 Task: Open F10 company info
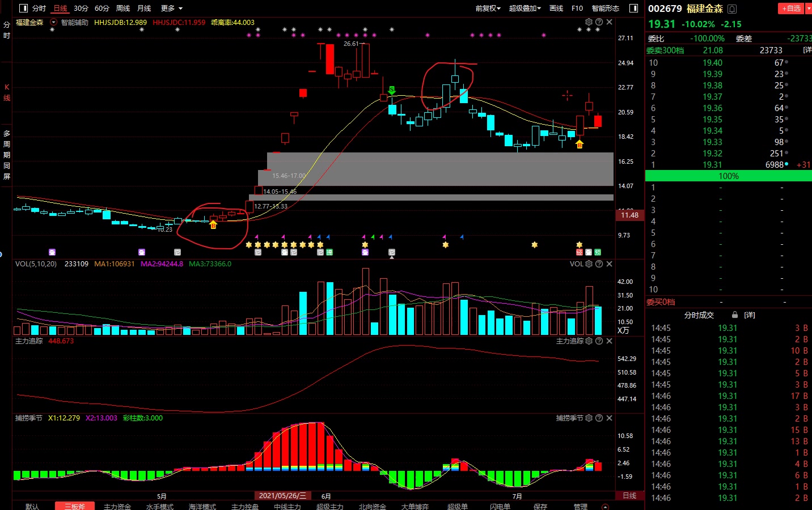[x=577, y=8]
